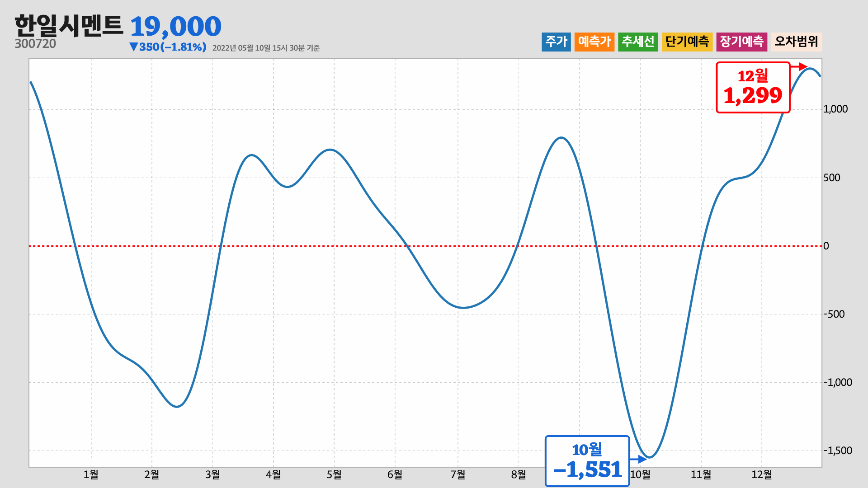Click the timestamp 2022년 05월 10일 15시 30분 기준
The height and width of the screenshot is (488, 868).
click(266, 48)
